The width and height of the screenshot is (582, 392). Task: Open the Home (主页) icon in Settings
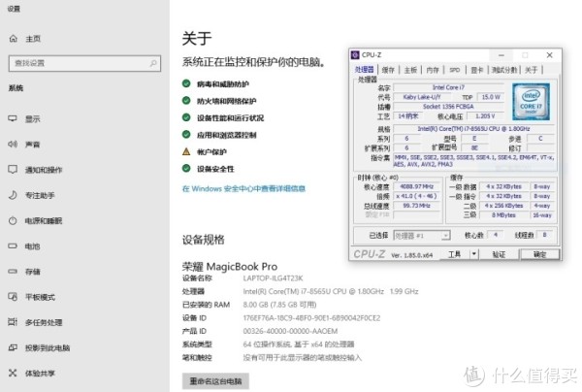tap(14, 39)
